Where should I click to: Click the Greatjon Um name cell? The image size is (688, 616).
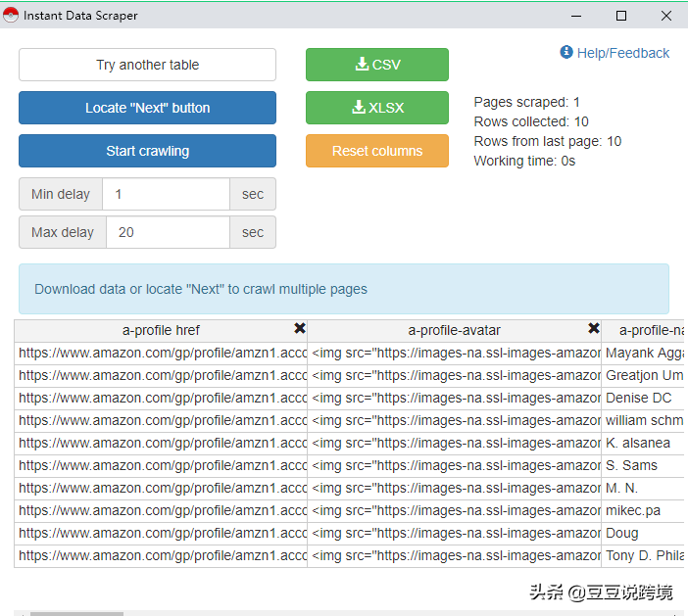point(642,376)
